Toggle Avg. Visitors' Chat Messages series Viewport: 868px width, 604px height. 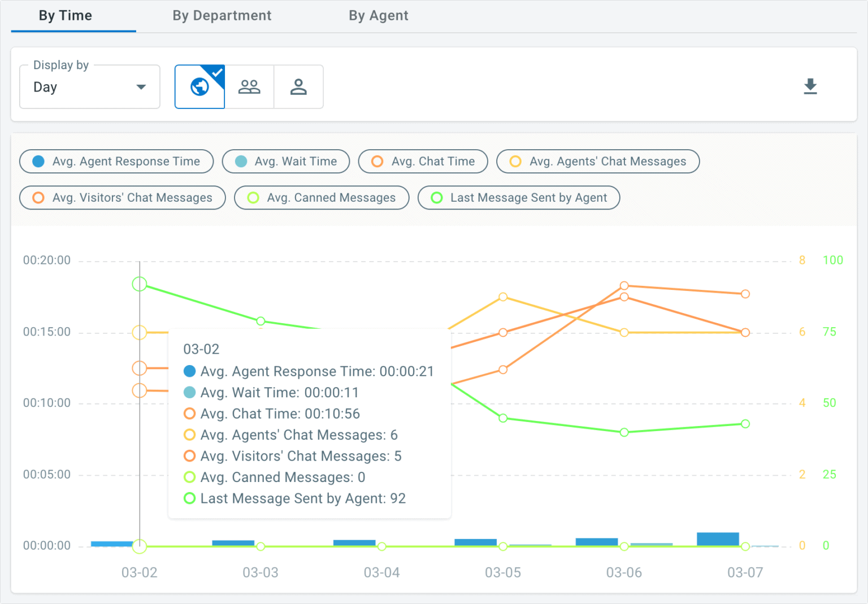122,198
